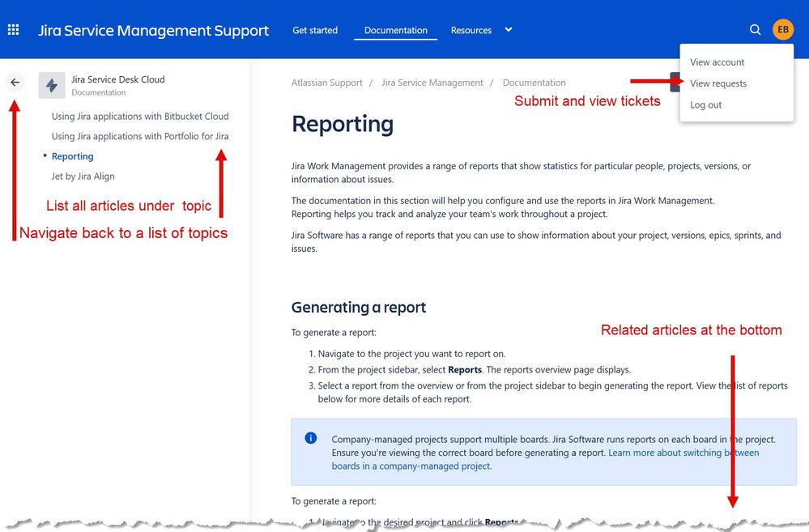
Task: Open the blue info icon in the note panel
Action: tap(311, 438)
